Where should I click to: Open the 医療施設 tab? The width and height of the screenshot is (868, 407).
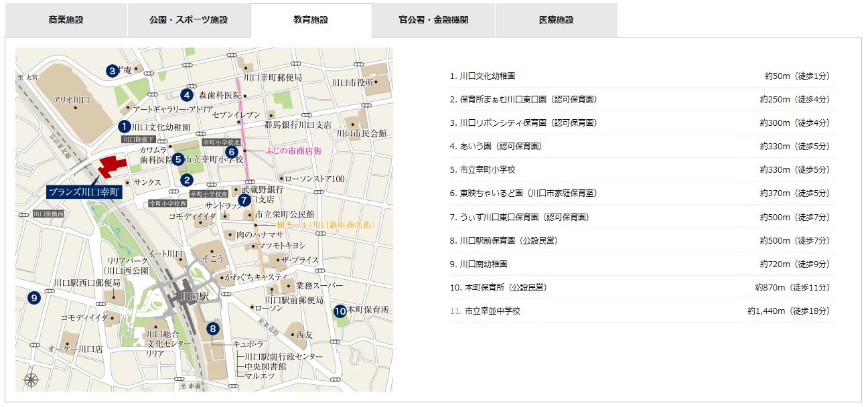pos(556,20)
